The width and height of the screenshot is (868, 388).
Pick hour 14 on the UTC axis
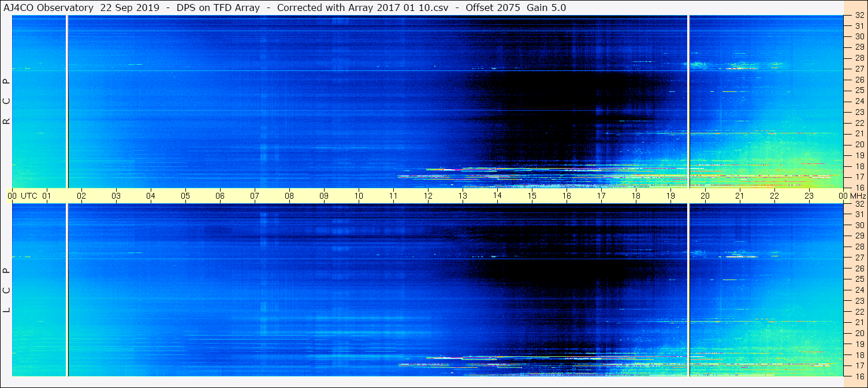click(497, 196)
